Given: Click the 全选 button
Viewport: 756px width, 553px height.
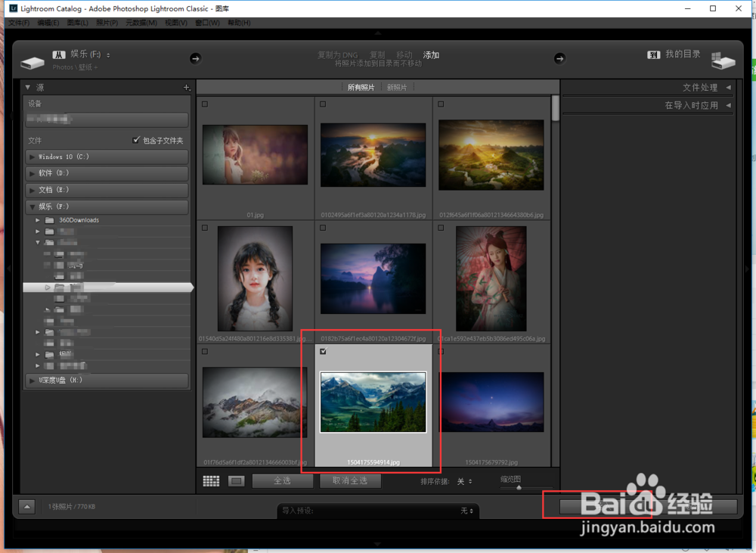Looking at the screenshot, I should [x=283, y=480].
